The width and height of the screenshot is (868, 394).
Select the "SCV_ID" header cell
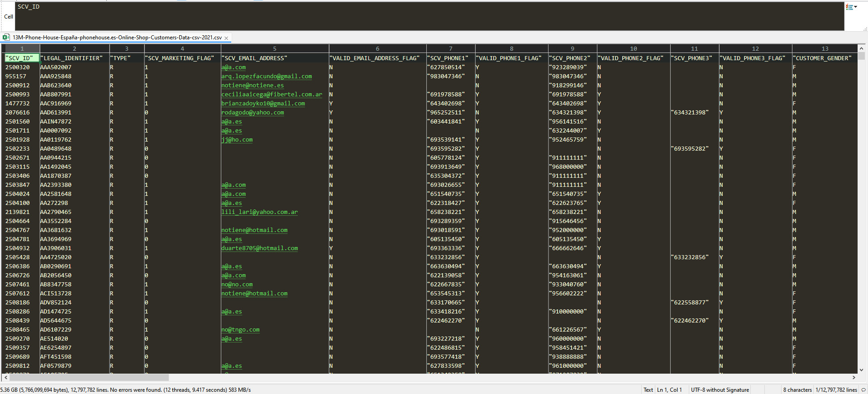coord(22,58)
